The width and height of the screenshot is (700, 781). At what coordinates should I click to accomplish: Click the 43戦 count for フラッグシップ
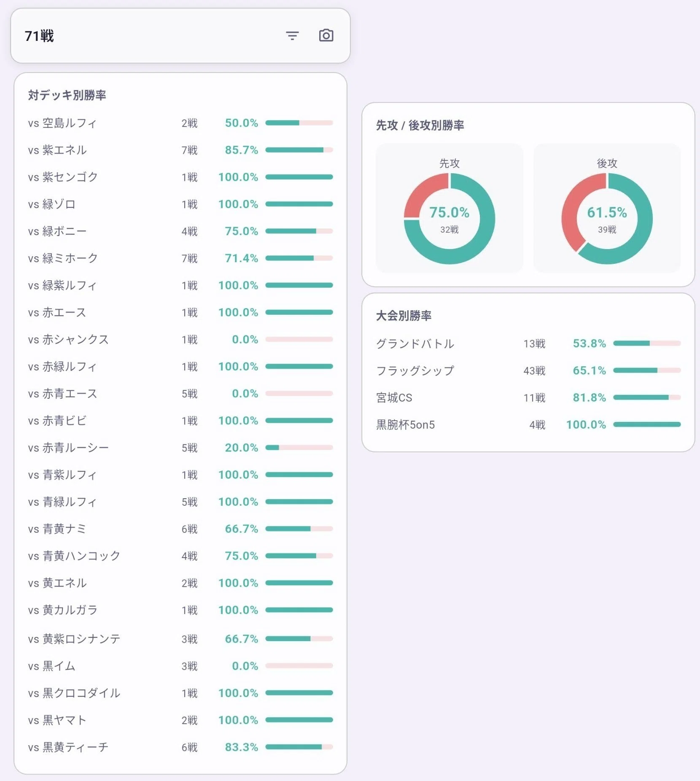point(534,370)
